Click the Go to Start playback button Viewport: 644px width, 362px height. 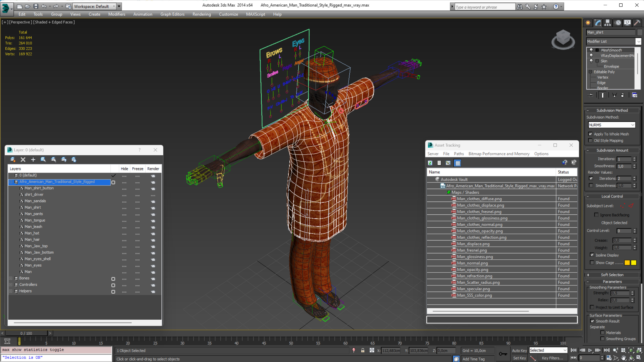coord(574,350)
